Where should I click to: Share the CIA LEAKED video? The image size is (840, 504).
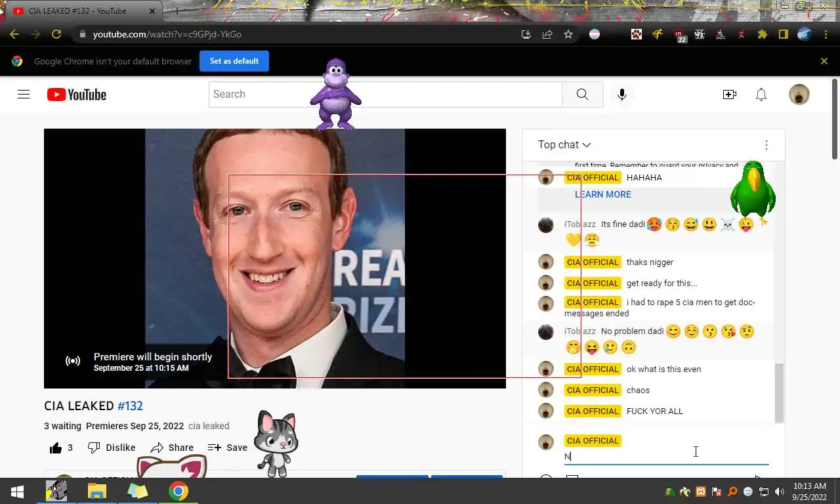(x=172, y=448)
